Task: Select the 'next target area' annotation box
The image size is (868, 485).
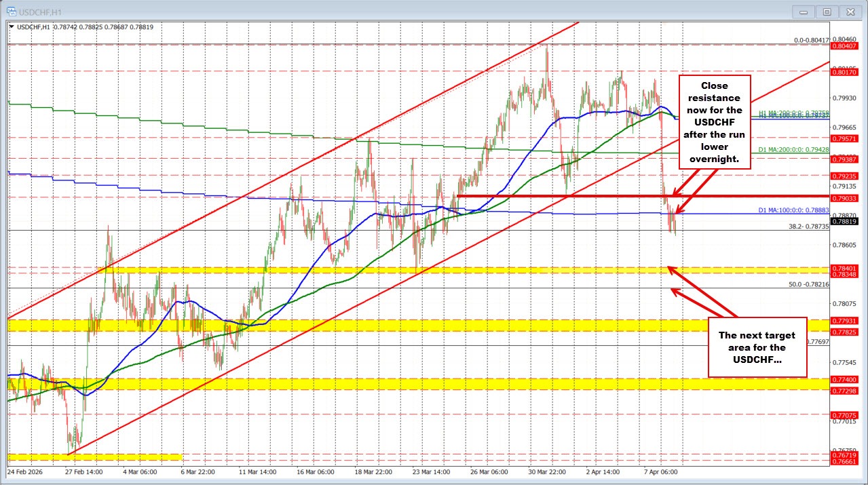Action: point(756,348)
